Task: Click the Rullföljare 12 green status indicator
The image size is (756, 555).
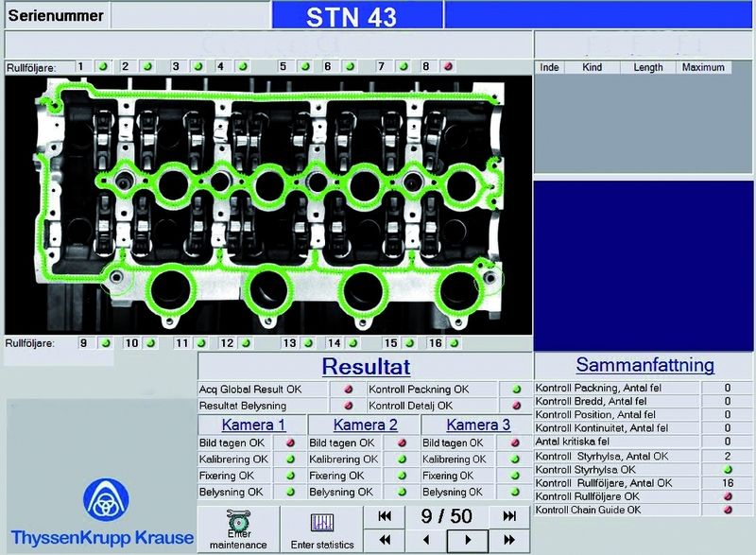Action: coord(247,343)
